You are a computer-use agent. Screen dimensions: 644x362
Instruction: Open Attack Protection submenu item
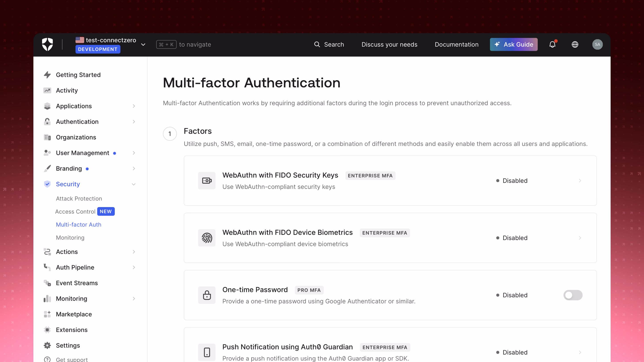tap(79, 199)
